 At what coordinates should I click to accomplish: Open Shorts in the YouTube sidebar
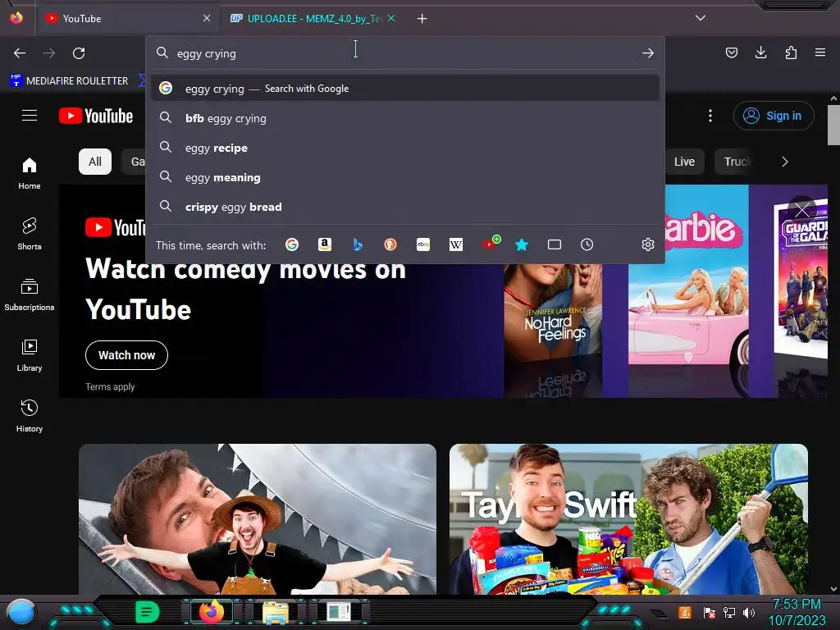point(30,234)
